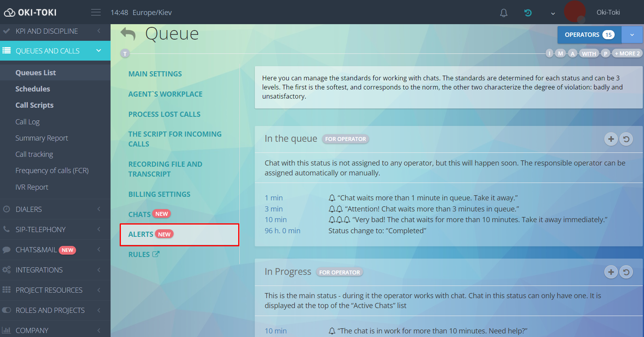Edit the 1 min queue alert
Image resolution: width=644 pixels, height=337 pixels.
click(273, 198)
